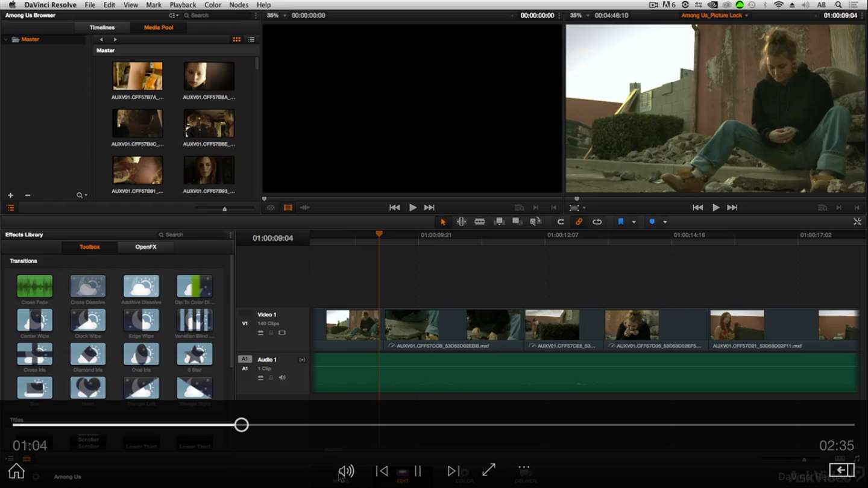Play the timeline viewer
The width and height of the screenshot is (868, 488).
point(715,207)
